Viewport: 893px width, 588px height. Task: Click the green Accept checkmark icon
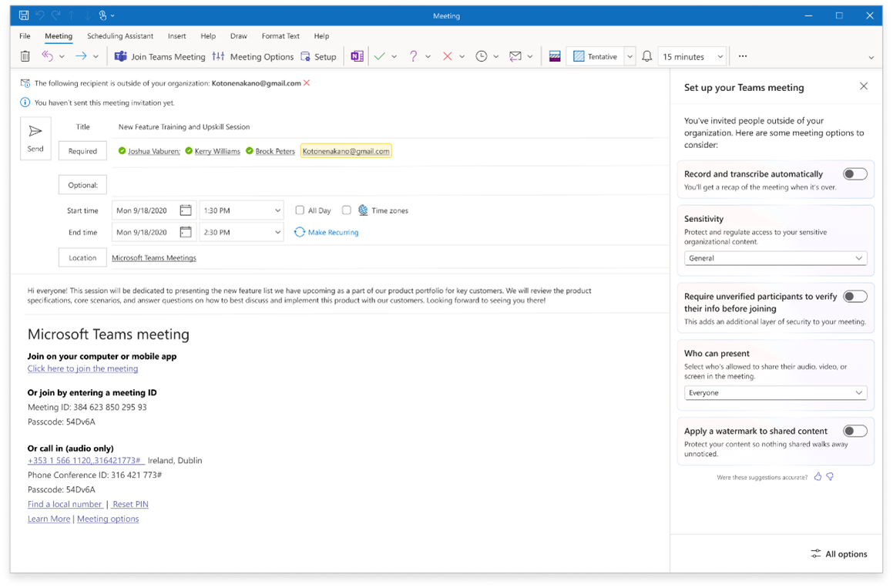coord(379,56)
